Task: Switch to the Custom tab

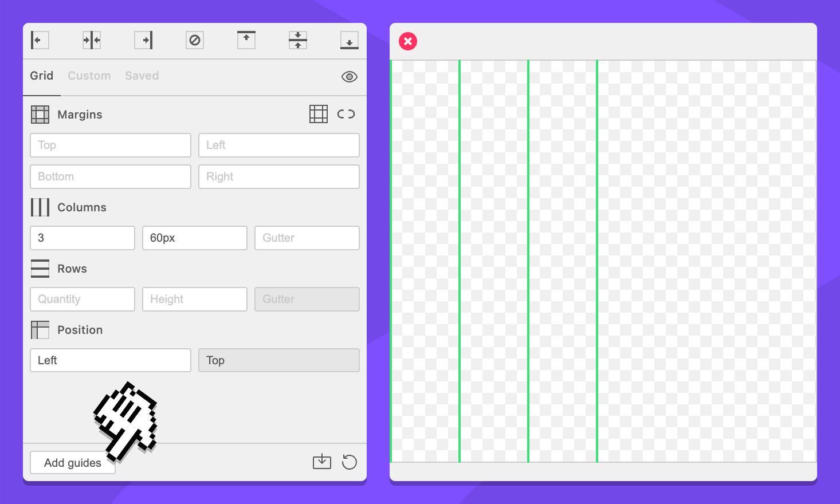Action: [89, 76]
